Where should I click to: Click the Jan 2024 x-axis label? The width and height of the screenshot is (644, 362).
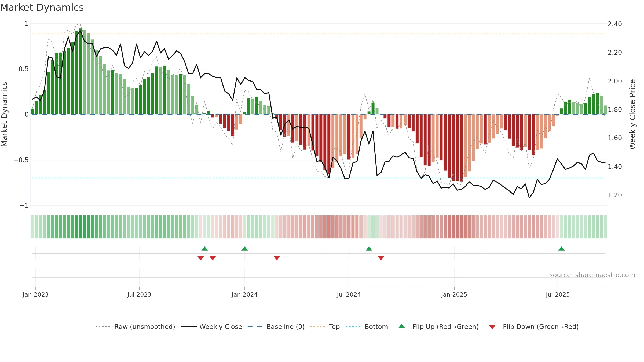(x=245, y=294)
